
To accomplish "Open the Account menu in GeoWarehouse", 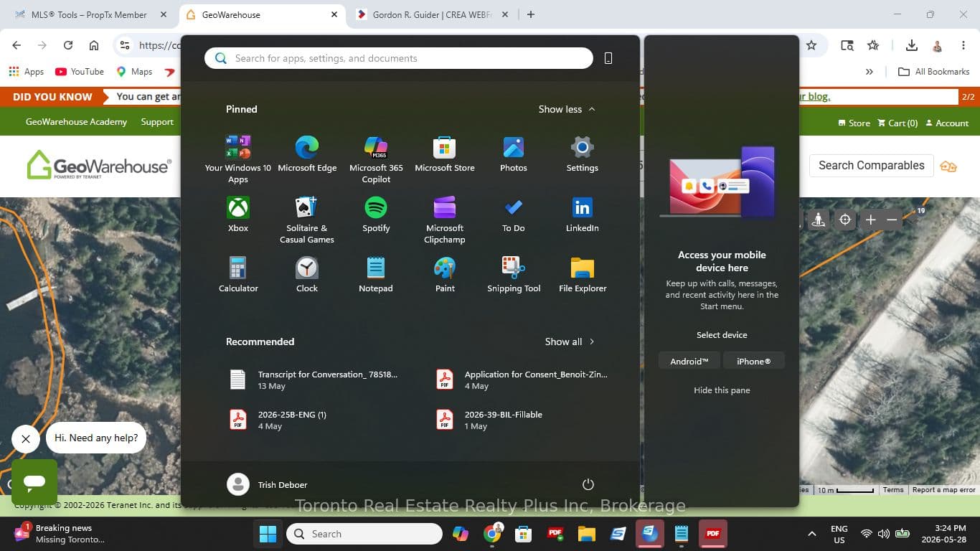I will pyautogui.click(x=947, y=123).
